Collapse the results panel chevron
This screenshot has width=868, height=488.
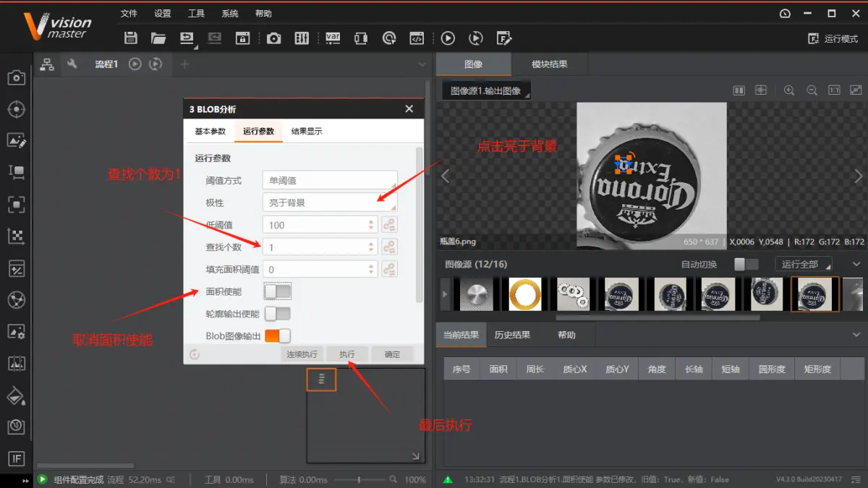[857, 335]
